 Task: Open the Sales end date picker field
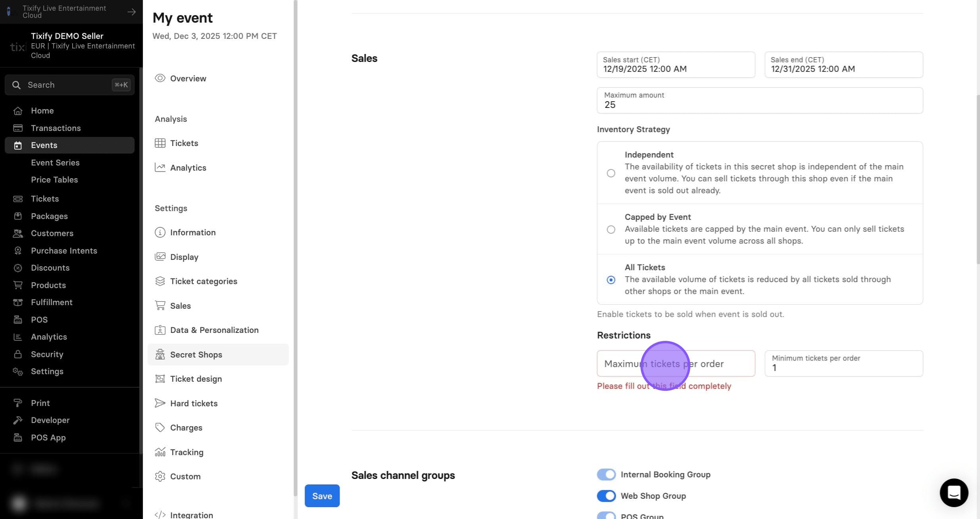pyautogui.click(x=844, y=65)
